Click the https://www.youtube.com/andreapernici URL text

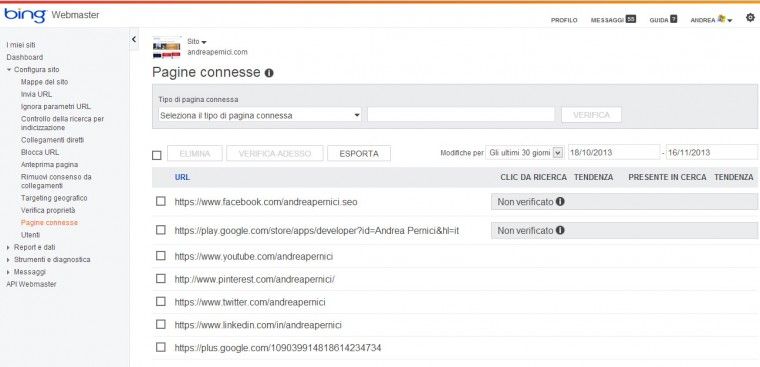click(x=254, y=256)
